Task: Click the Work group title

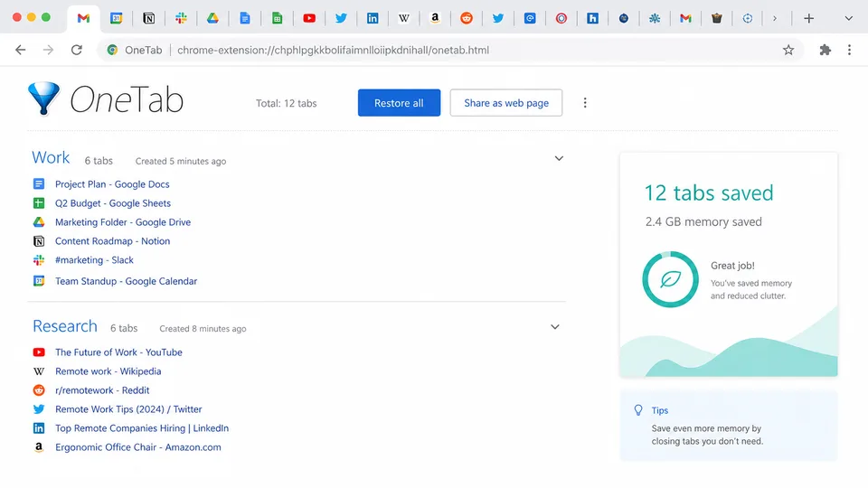Action: [51, 157]
